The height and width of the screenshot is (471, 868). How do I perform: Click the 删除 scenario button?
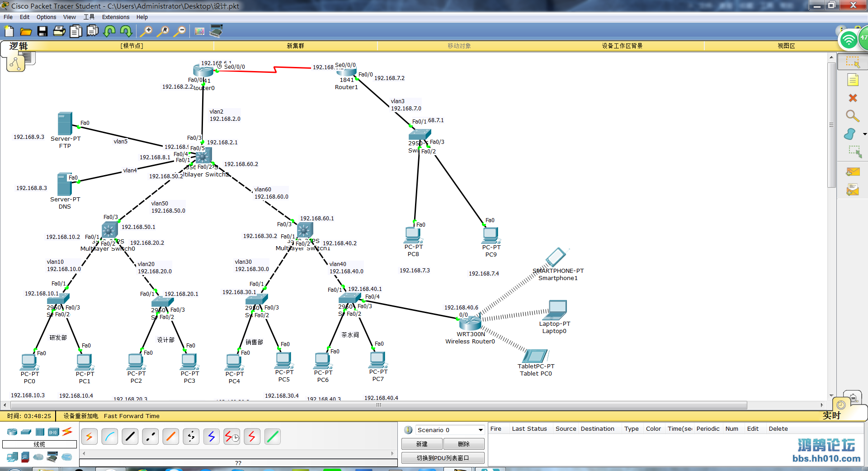click(x=464, y=444)
